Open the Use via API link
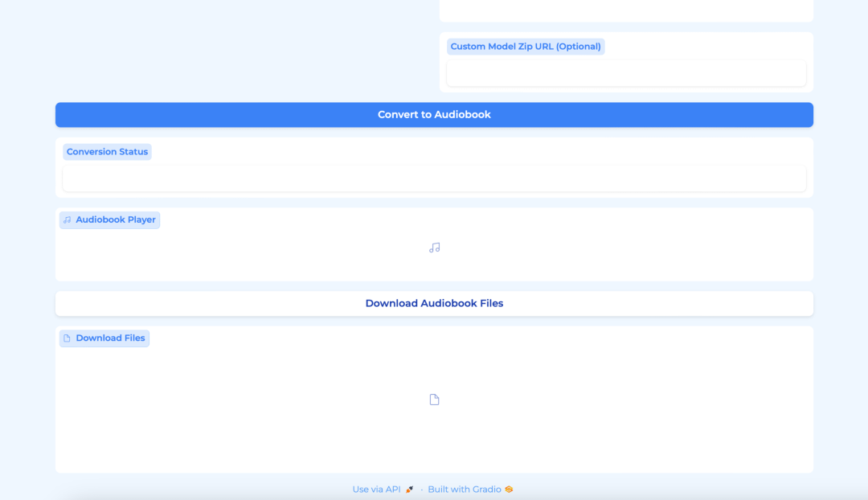 click(376, 490)
